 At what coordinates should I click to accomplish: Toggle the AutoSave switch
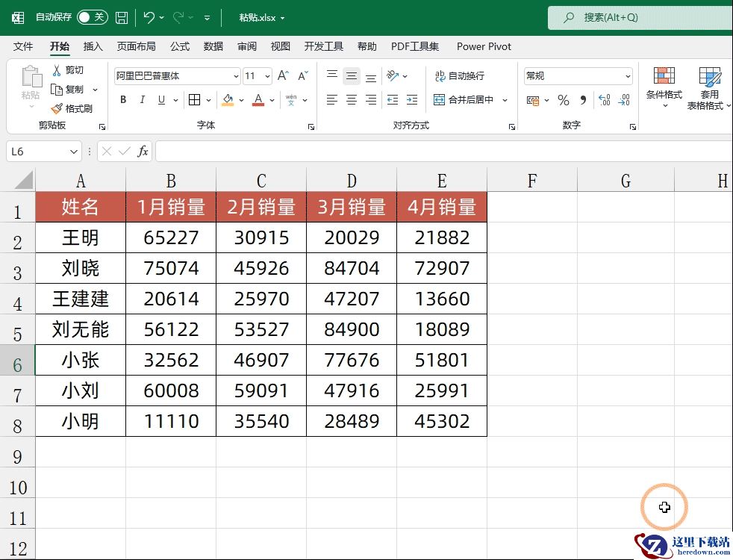92,17
